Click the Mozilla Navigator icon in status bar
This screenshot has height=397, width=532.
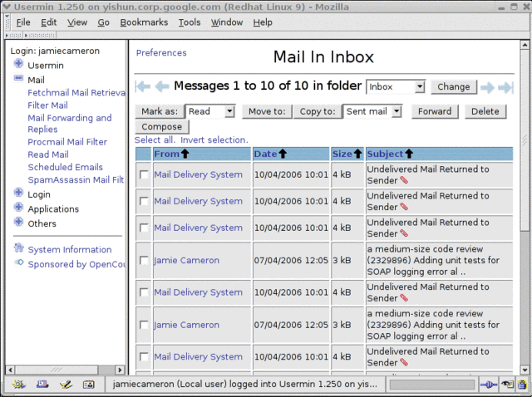coord(18,384)
